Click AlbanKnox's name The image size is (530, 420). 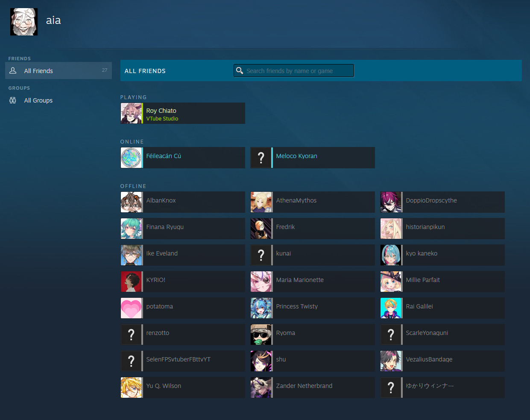tap(161, 200)
